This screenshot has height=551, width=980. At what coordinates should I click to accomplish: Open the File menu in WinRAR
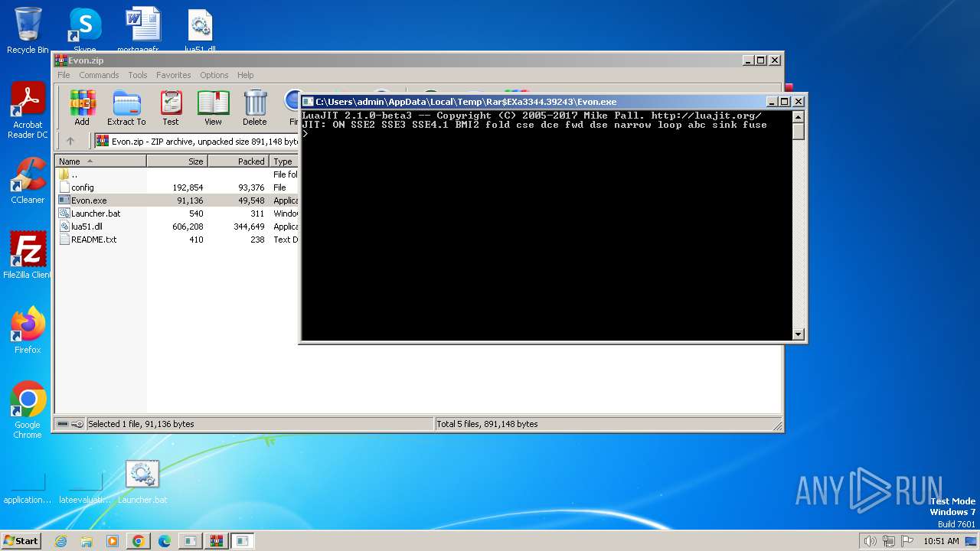(64, 75)
